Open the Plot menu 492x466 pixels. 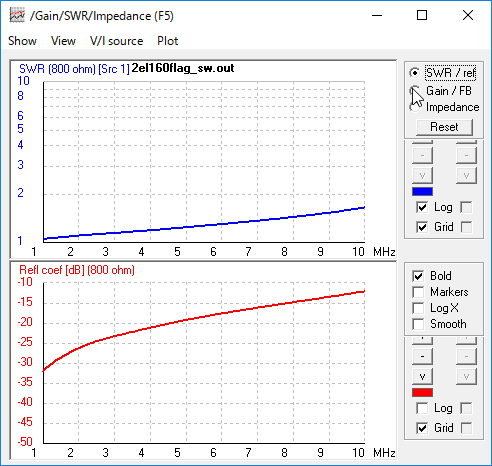coord(168,41)
